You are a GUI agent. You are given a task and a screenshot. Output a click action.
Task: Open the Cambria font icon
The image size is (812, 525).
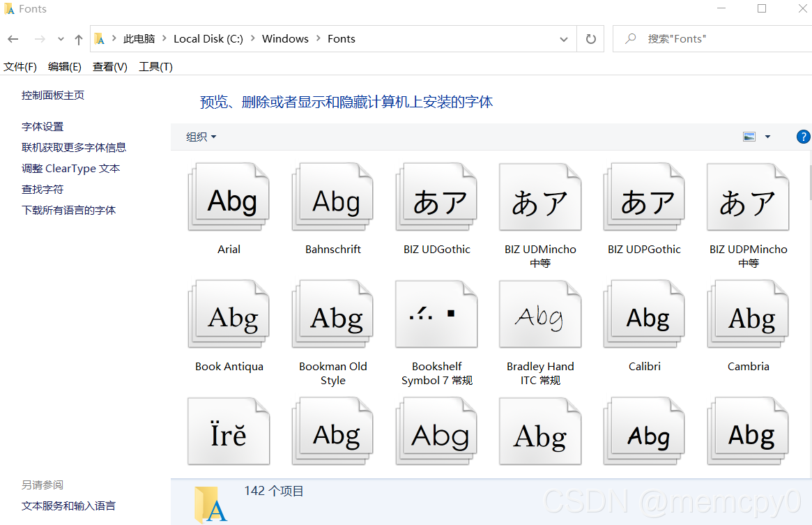pos(748,314)
